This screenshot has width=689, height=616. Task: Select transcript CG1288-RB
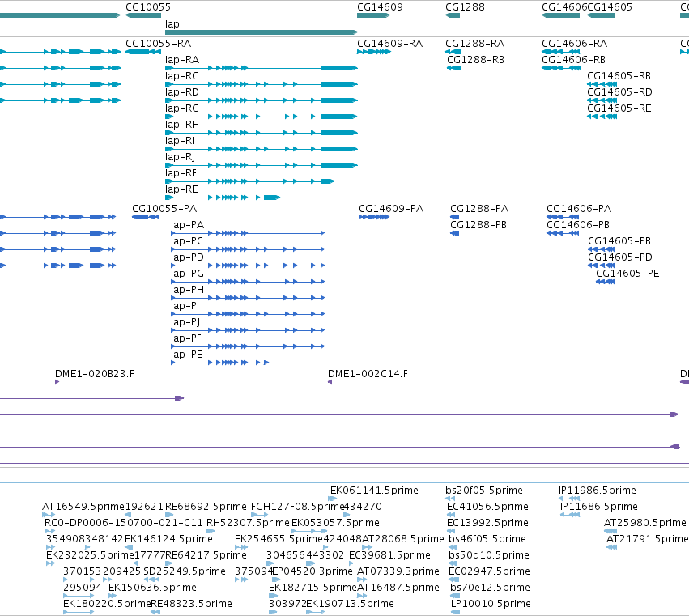[x=475, y=60]
